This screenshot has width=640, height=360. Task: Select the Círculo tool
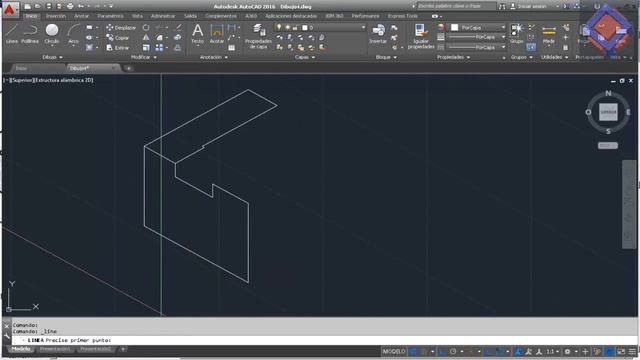click(x=52, y=34)
